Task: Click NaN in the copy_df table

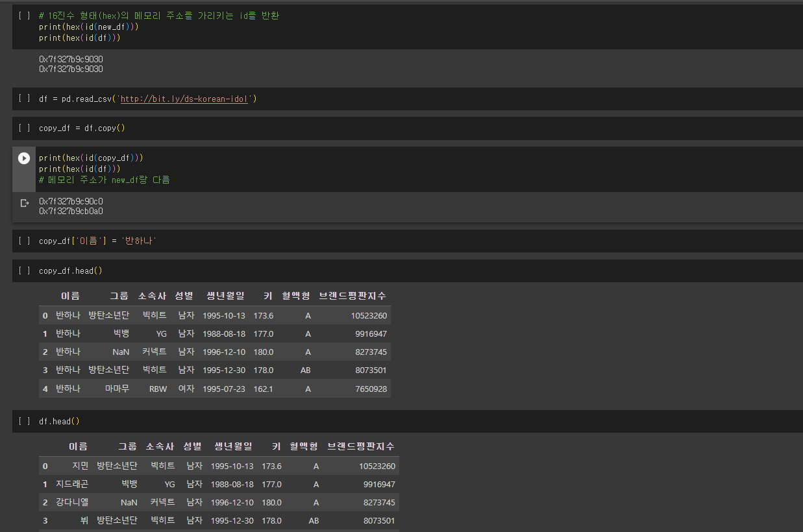Action: [121, 352]
